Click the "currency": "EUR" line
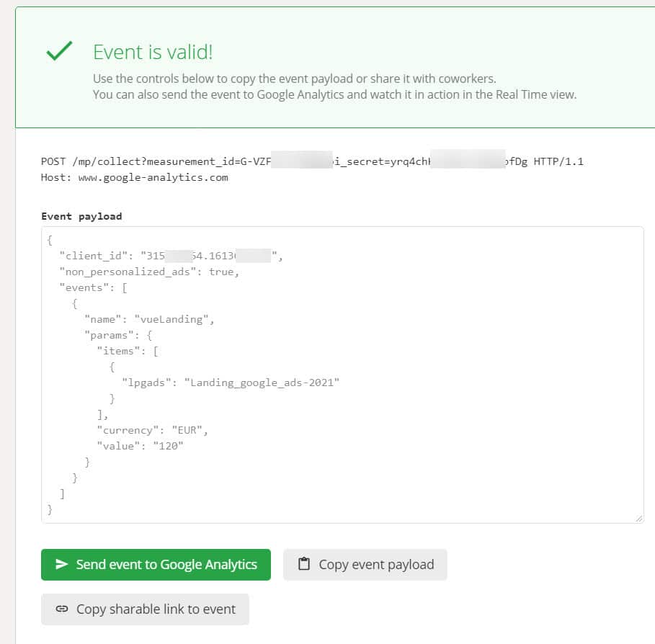This screenshot has width=655, height=644. (153, 430)
